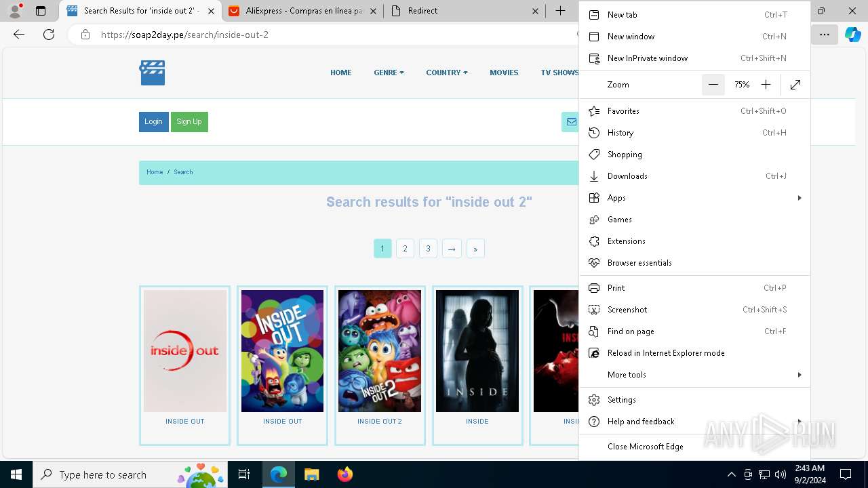Go to results page 2
This screenshot has width=868, height=488.
tap(405, 249)
